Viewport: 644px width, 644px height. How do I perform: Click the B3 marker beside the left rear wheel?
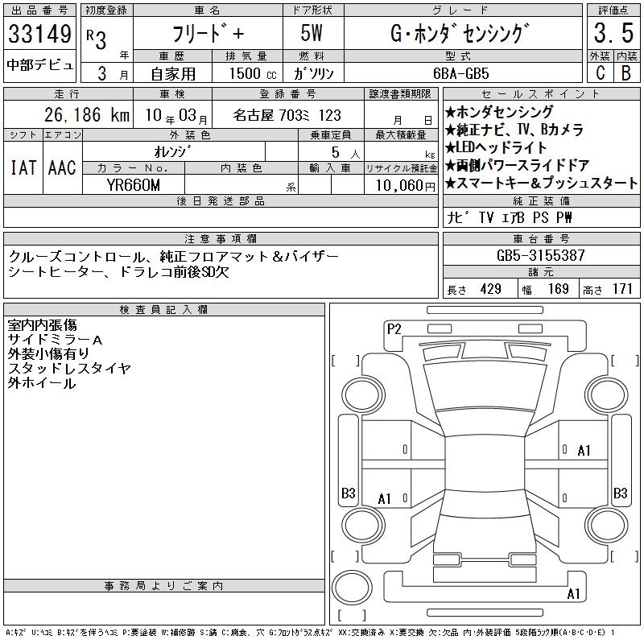(349, 493)
